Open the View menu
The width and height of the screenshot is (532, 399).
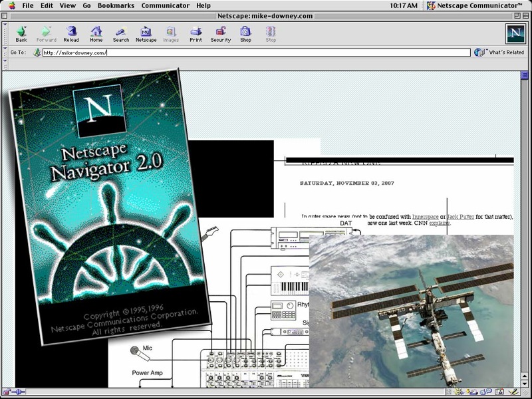point(68,5)
